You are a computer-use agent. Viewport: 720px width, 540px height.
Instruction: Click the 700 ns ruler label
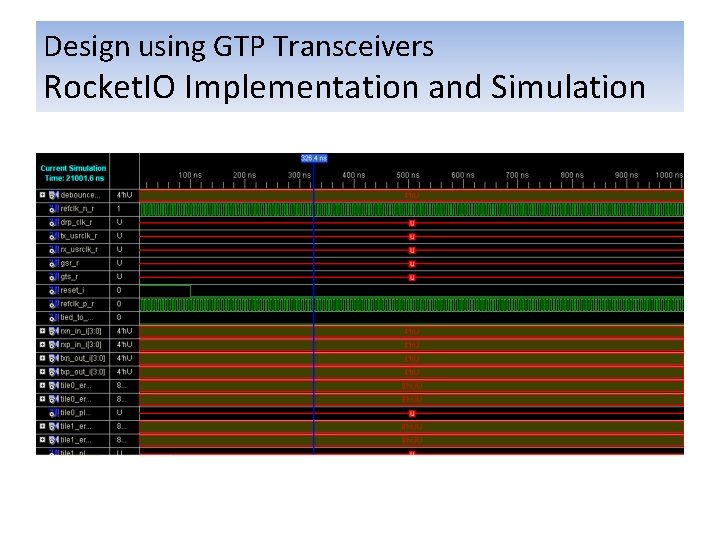[x=517, y=175]
